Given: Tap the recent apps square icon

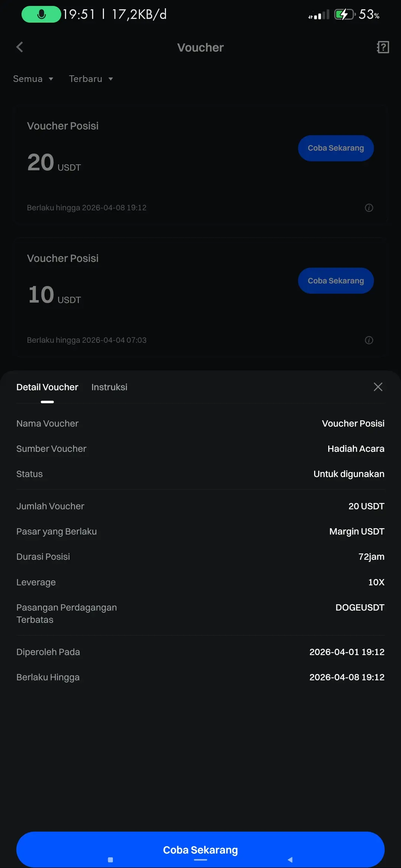Looking at the screenshot, I should click(110, 859).
